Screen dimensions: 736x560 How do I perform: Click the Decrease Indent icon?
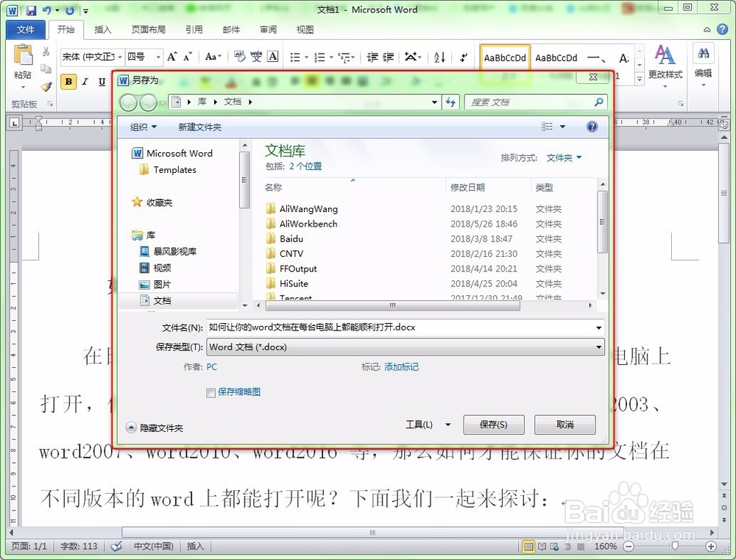(x=372, y=57)
